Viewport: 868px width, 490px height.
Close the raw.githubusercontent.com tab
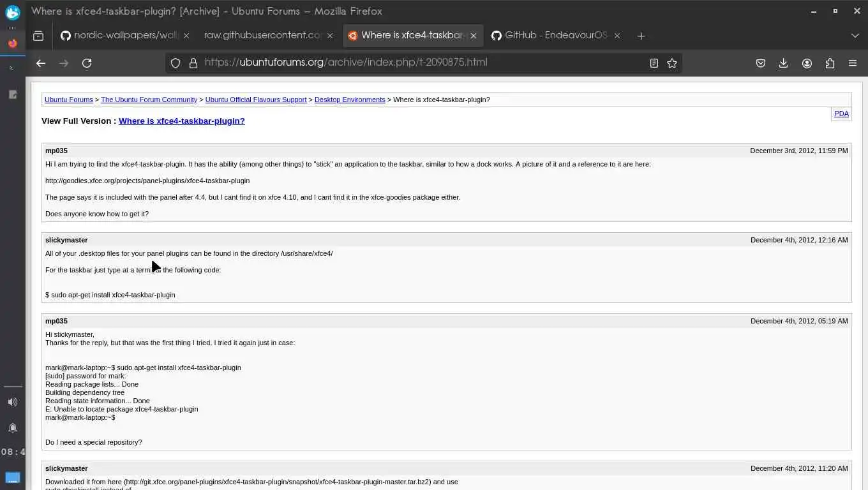[x=330, y=36]
